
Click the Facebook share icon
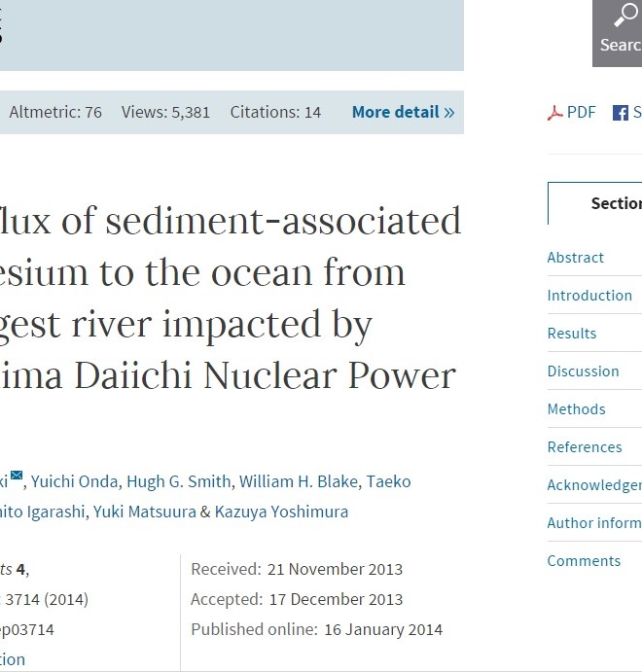(x=621, y=113)
